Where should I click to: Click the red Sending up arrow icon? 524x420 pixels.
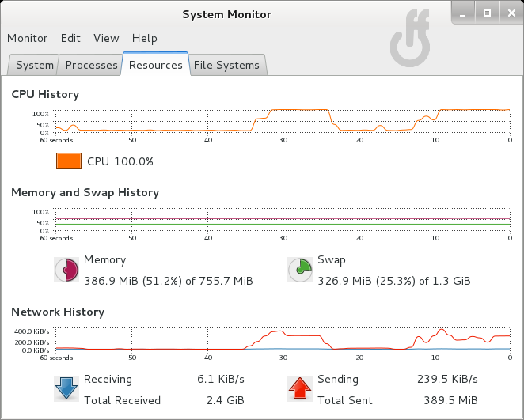300,389
